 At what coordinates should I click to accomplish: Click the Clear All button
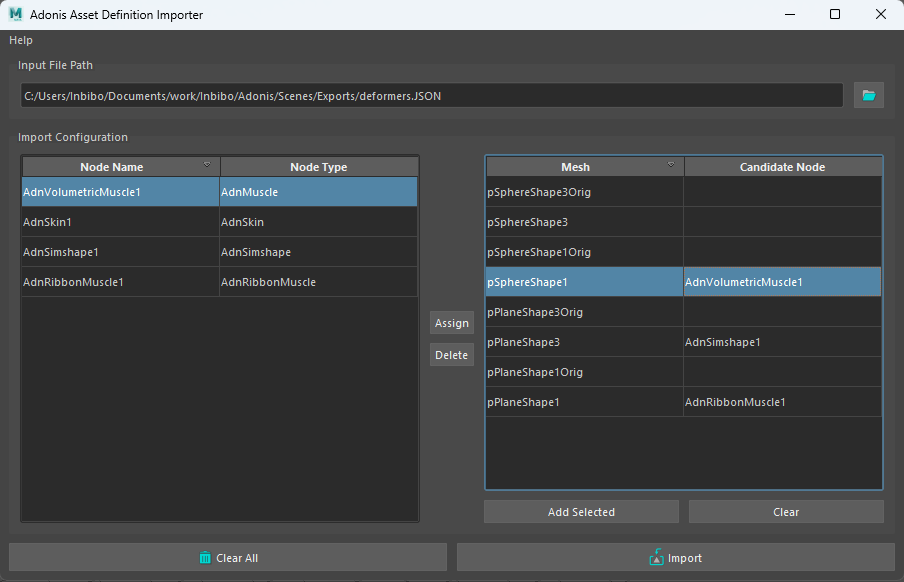[x=228, y=557]
